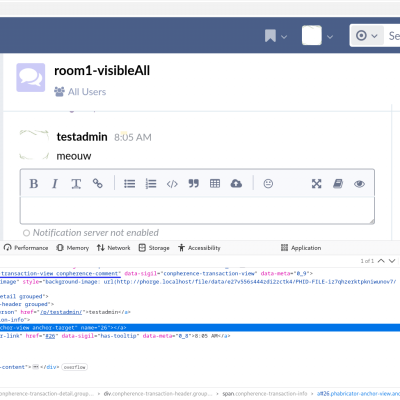This screenshot has height=400, width=400.
Task: Toggle fullscreen editor mode
Action: tap(316, 184)
